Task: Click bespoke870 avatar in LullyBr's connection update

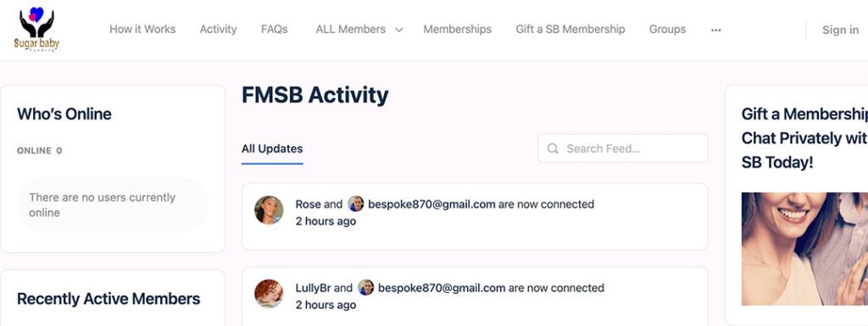Action: click(366, 287)
